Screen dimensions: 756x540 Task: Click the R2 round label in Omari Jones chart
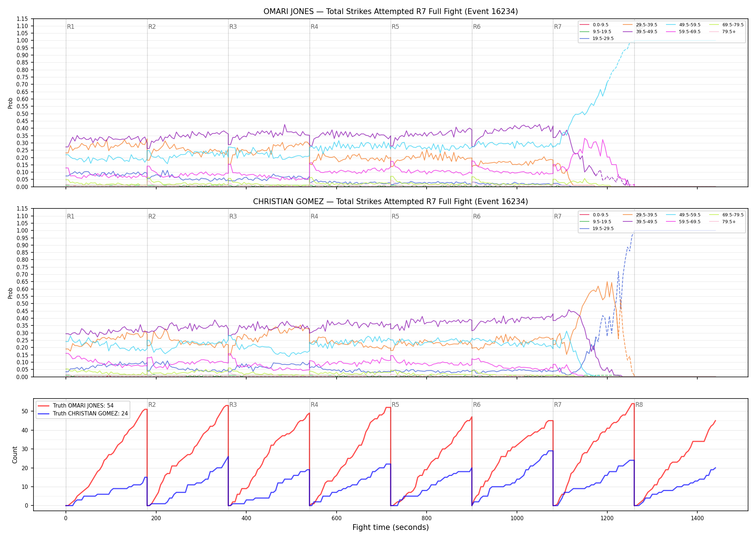[152, 27]
